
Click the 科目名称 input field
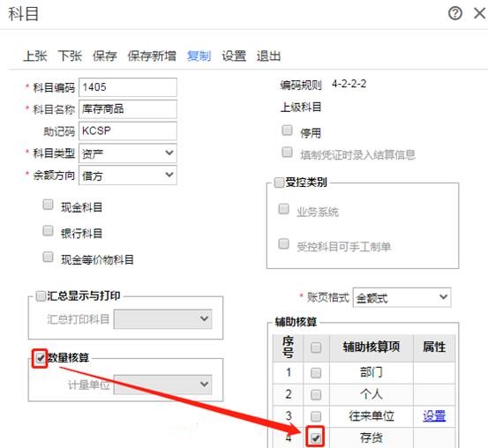[128, 109]
